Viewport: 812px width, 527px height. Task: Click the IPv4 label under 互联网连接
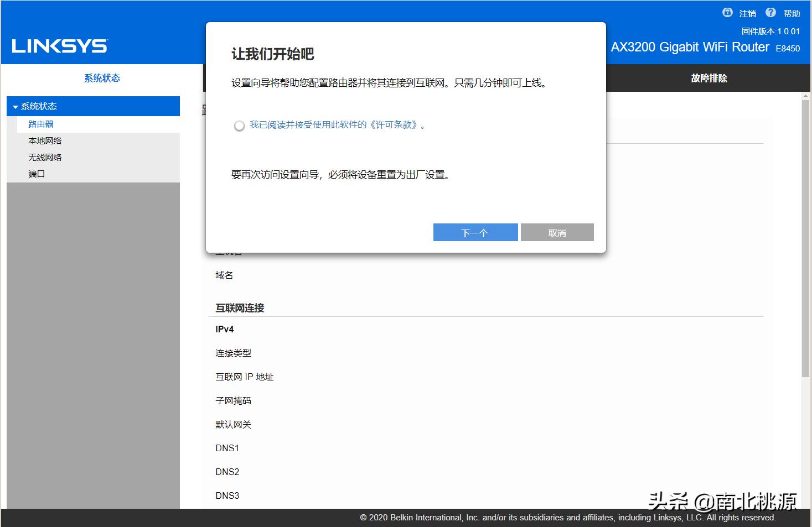tap(224, 329)
